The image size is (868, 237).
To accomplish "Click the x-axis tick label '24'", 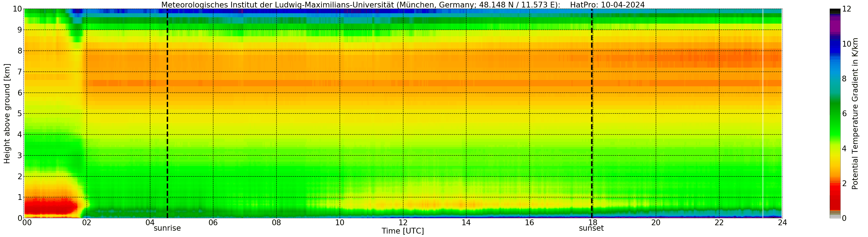I will coord(782,223).
